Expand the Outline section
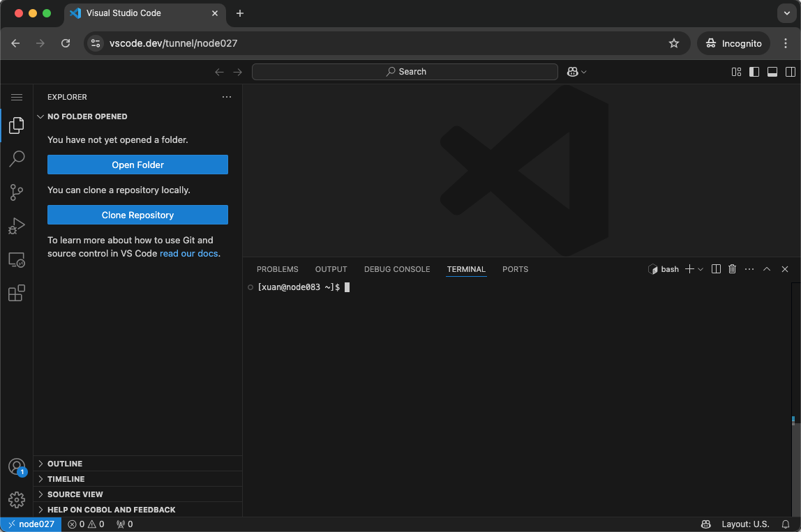The width and height of the screenshot is (801, 532). [x=137, y=464]
